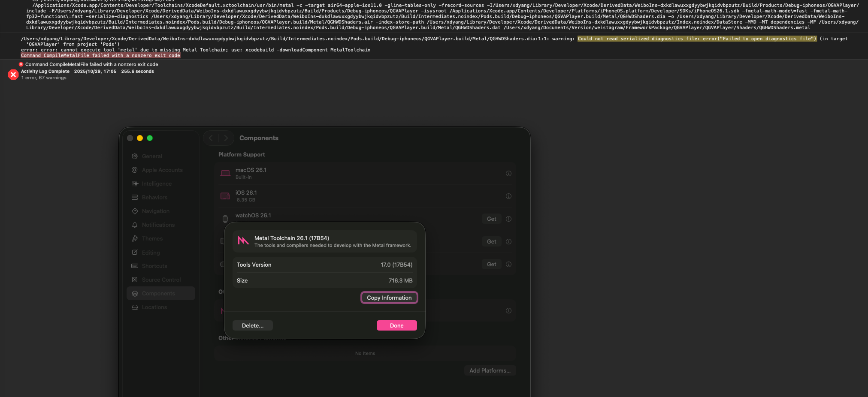This screenshot has width=868, height=397.
Task: Click the watchOS device icon
Action: [x=225, y=219]
